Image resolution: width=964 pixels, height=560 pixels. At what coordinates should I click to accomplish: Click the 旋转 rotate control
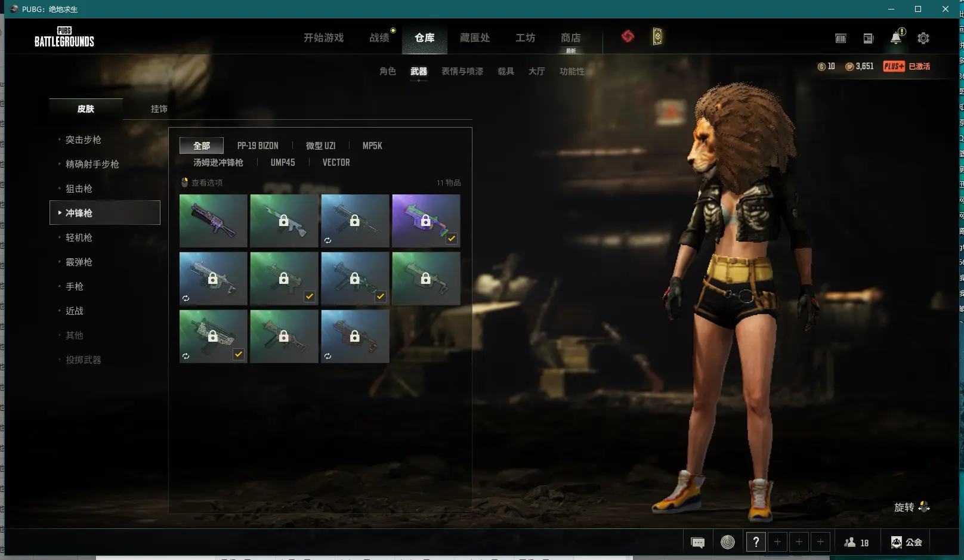click(x=912, y=507)
